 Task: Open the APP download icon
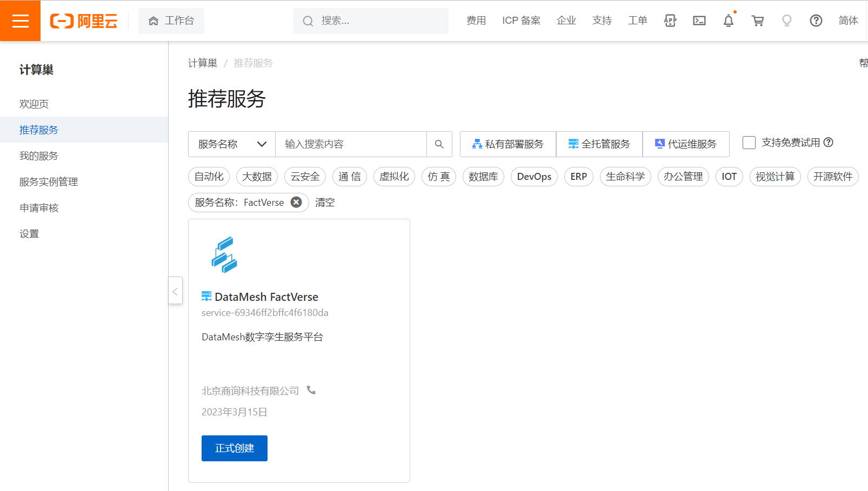click(x=670, y=21)
